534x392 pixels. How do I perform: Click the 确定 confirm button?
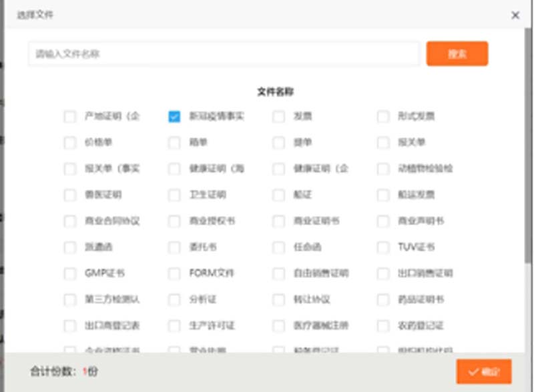point(484,371)
